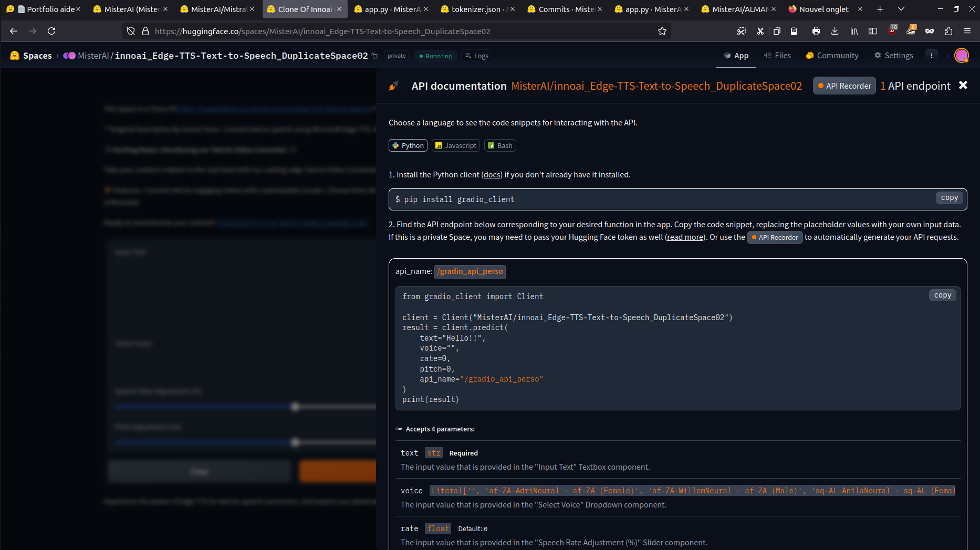Copy the Python client code snippet
This screenshot has height=550, width=980.
click(943, 295)
